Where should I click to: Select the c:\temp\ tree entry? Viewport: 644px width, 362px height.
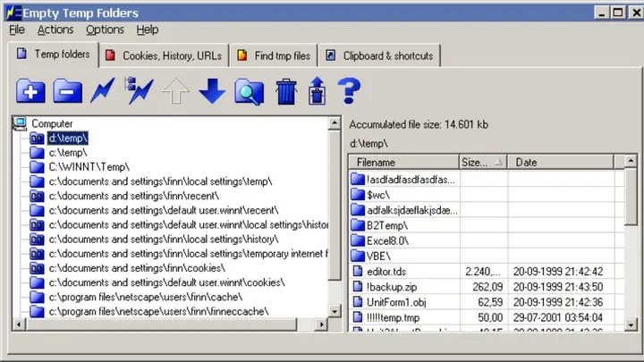coord(68,153)
